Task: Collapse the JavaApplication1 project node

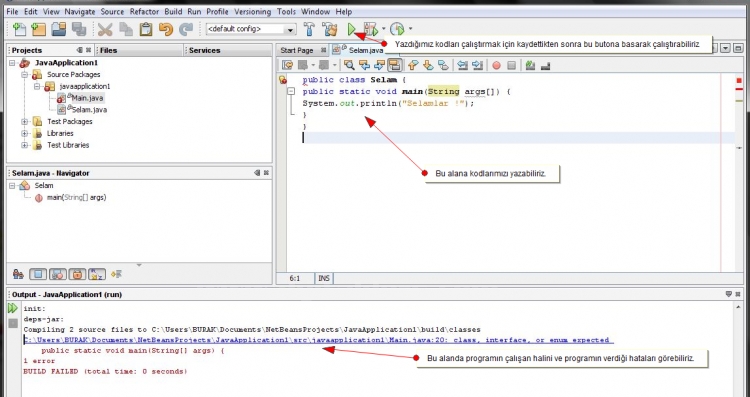Action: (x=12, y=63)
